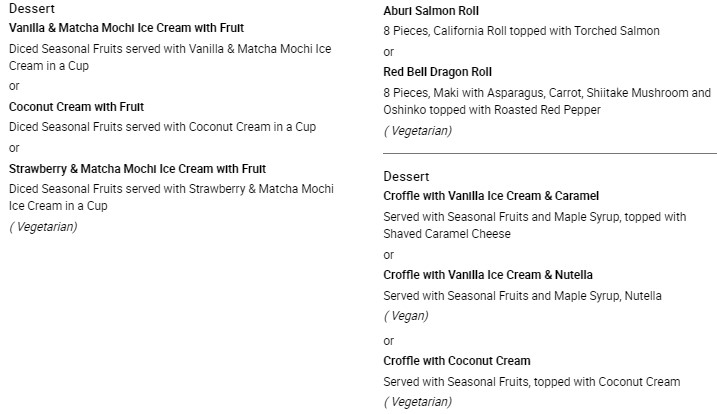
Task: Select Vanilla & Matcha Mochi Ice Cream title
Action: pyautogui.click(x=126, y=28)
